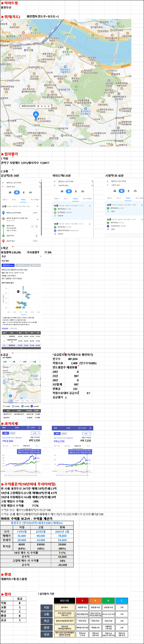
Task: Expand the 36분 Yeouido route
Action: (90, 224)
